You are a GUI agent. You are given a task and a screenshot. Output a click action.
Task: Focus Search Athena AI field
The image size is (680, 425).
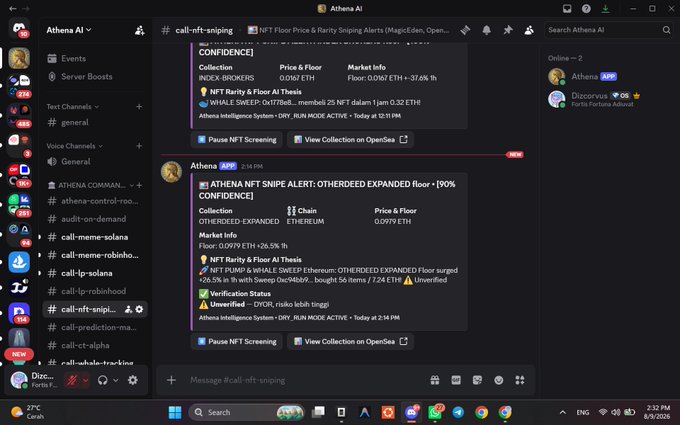(x=608, y=30)
